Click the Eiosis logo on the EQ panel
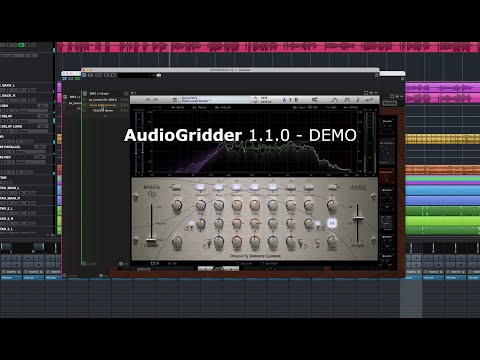Viewport: 480px width, 360px height. pyautogui.click(x=152, y=190)
